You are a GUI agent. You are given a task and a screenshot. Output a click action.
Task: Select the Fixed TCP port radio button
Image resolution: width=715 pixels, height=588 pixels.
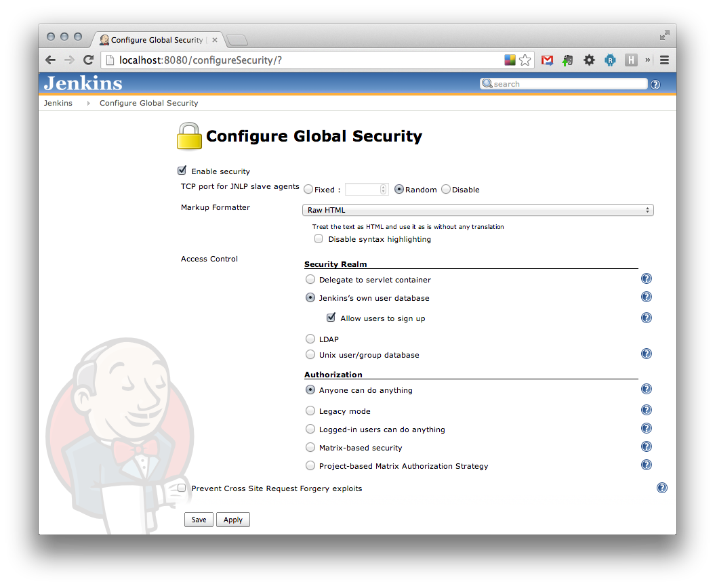(308, 189)
